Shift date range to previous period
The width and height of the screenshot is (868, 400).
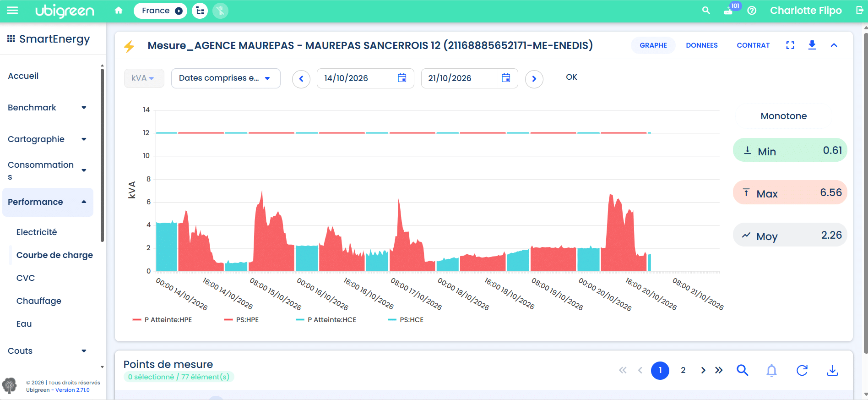(301, 79)
